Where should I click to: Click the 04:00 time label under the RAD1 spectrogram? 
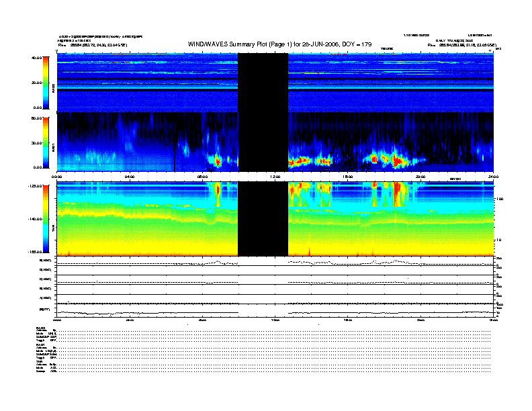130,177
